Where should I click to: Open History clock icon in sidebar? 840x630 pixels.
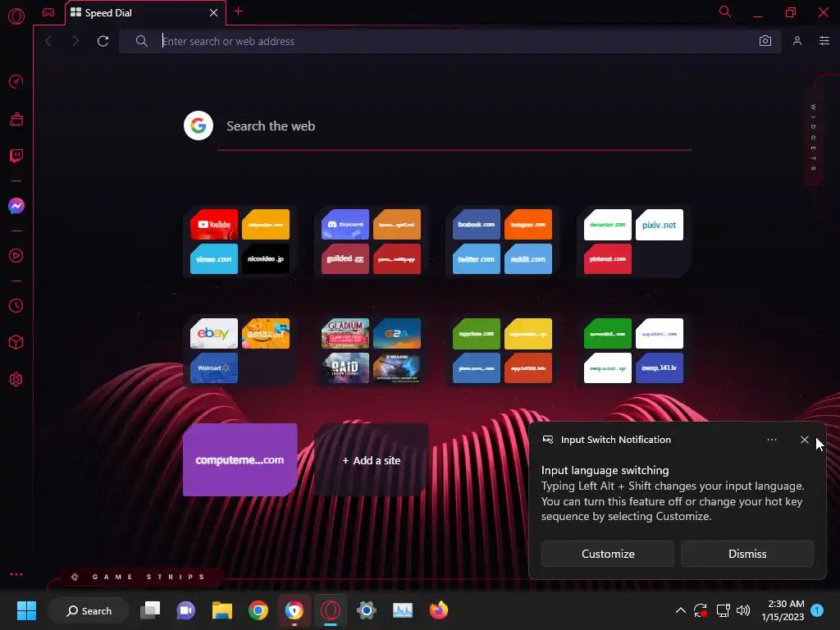16,305
